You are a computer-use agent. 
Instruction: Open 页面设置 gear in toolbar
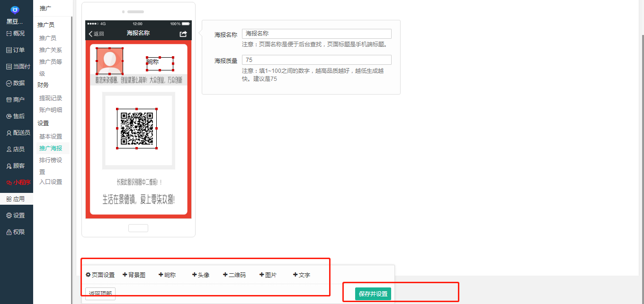[100, 275]
